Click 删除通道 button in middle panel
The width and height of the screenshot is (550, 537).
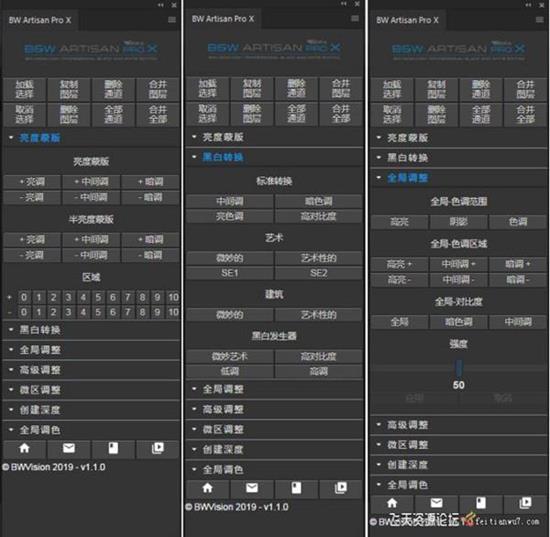click(x=296, y=88)
